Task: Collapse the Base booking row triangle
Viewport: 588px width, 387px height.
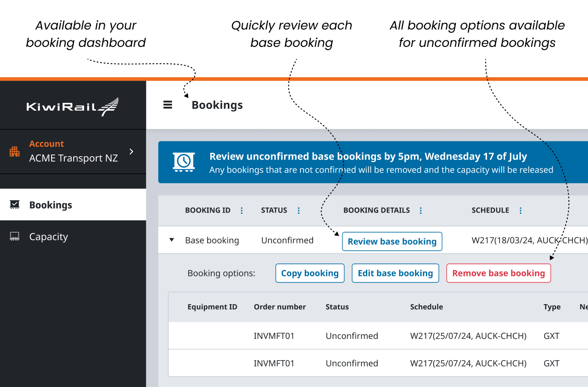Action: (172, 240)
